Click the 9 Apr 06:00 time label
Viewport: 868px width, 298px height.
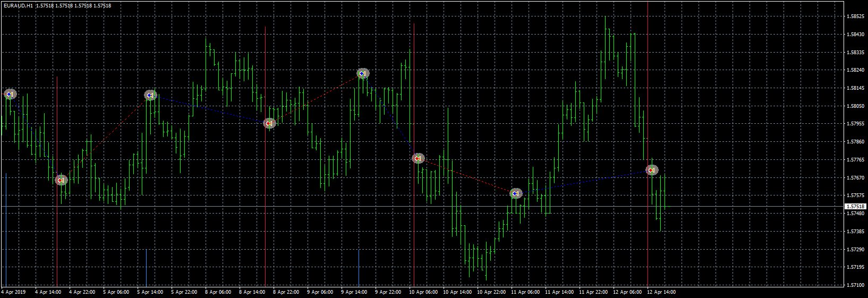click(x=320, y=292)
